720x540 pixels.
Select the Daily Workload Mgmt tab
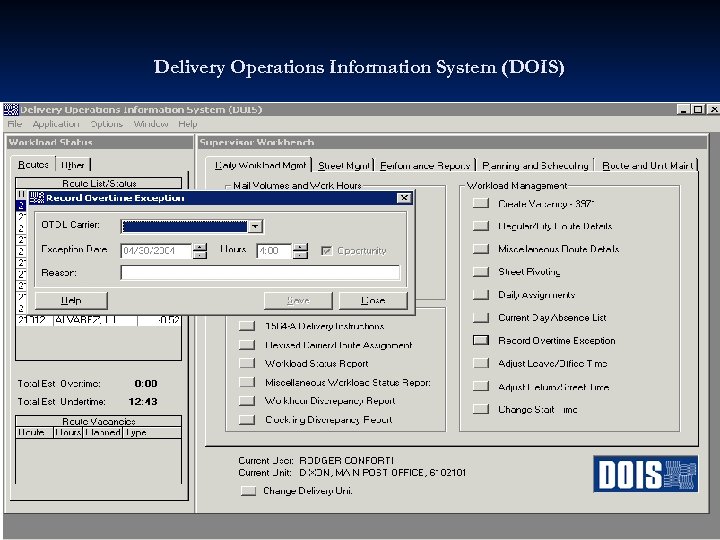(x=260, y=165)
